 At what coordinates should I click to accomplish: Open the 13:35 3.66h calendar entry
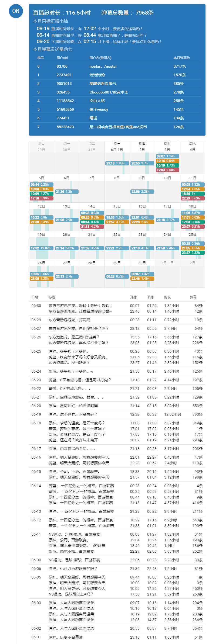coord(42,274)
